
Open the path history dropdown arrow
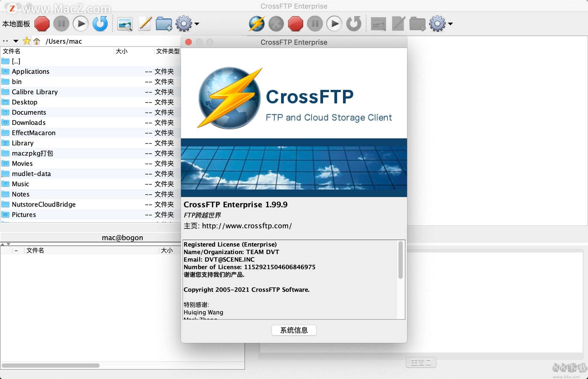click(x=16, y=41)
